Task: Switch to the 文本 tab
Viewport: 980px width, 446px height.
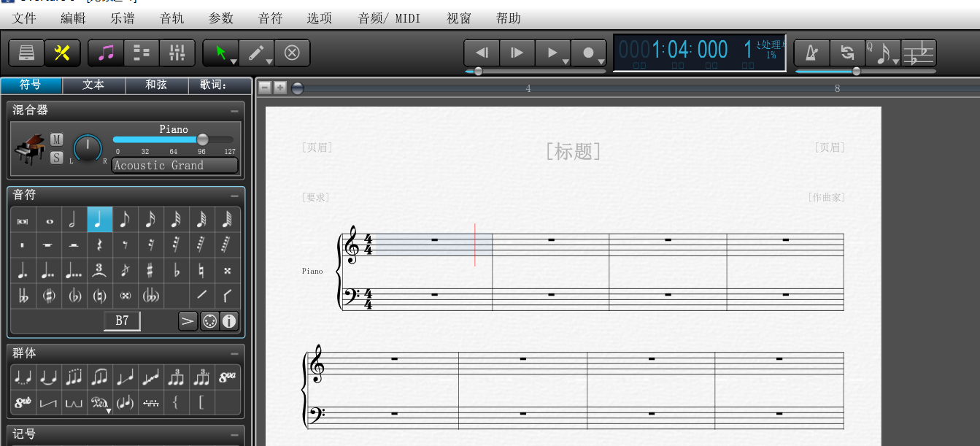Action: tap(93, 85)
